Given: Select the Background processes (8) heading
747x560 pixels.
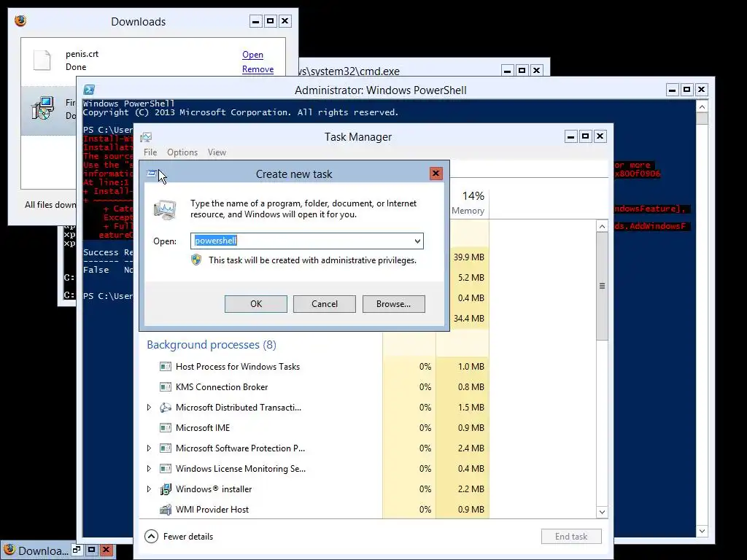Looking at the screenshot, I should [x=212, y=345].
